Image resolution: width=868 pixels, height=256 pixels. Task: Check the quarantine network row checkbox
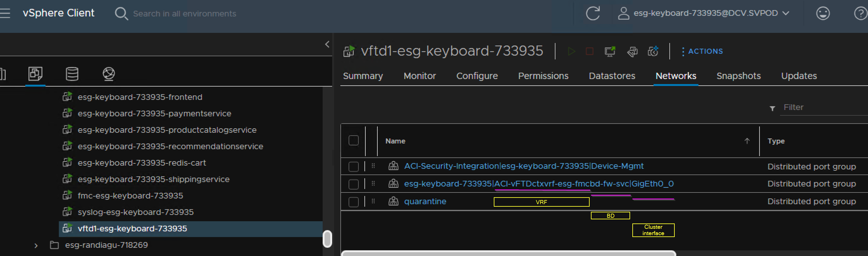[353, 202]
